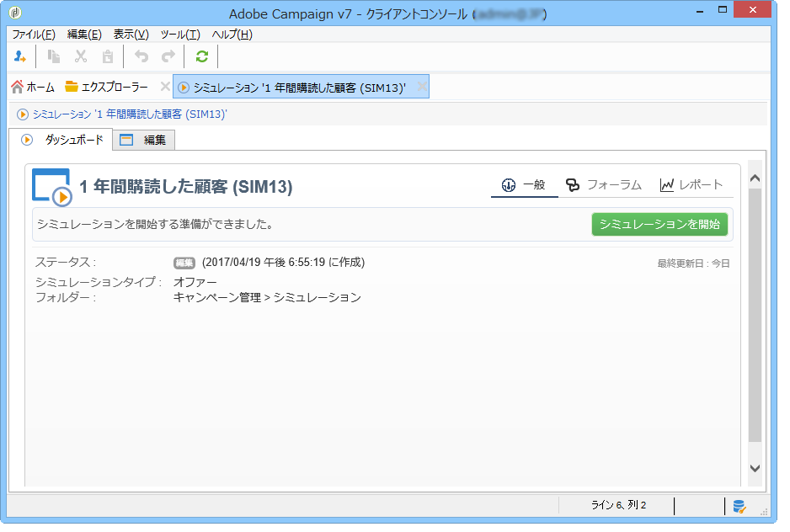
Task: Close the エクスプローラー tab
Action: point(165,86)
